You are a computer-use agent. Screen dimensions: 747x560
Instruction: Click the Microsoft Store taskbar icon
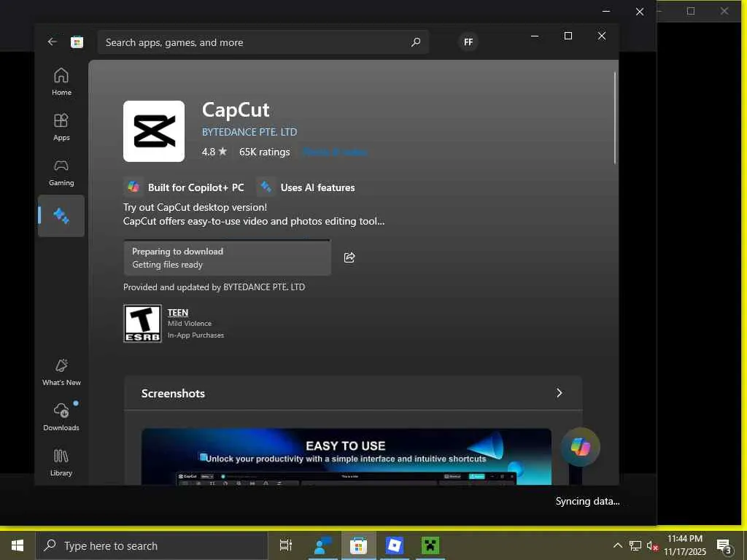coord(358,545)
